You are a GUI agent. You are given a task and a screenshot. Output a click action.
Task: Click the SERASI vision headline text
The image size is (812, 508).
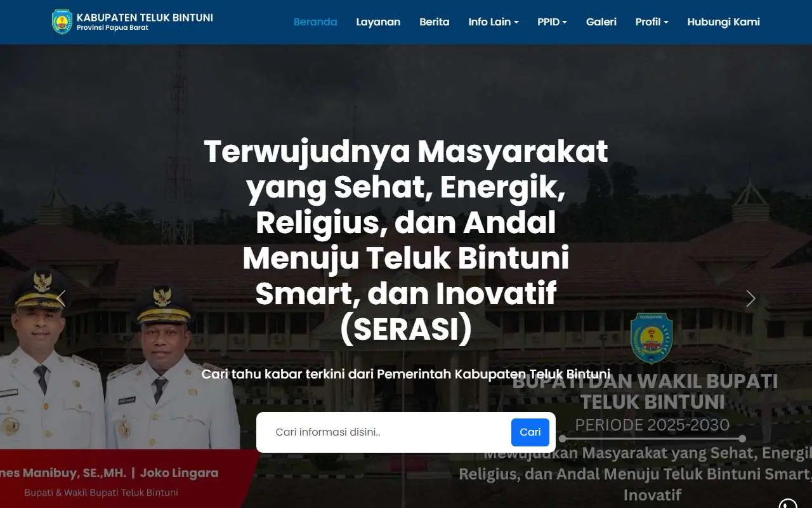406,241
